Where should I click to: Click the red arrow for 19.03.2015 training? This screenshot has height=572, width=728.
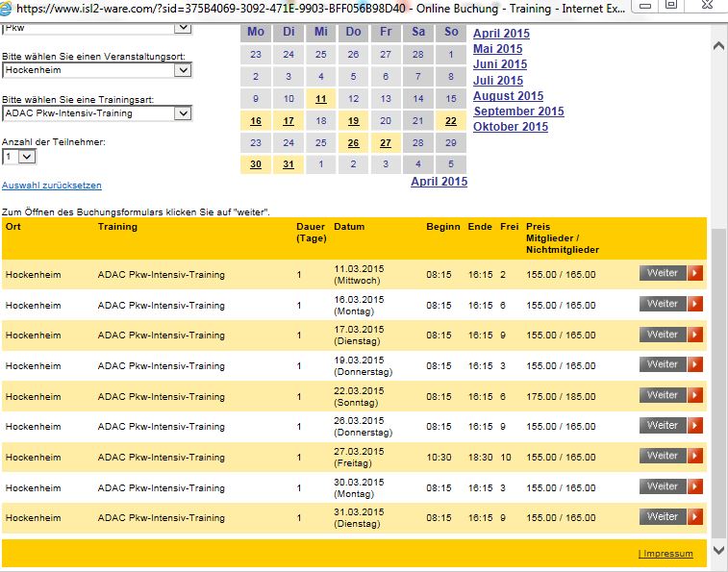695,364
